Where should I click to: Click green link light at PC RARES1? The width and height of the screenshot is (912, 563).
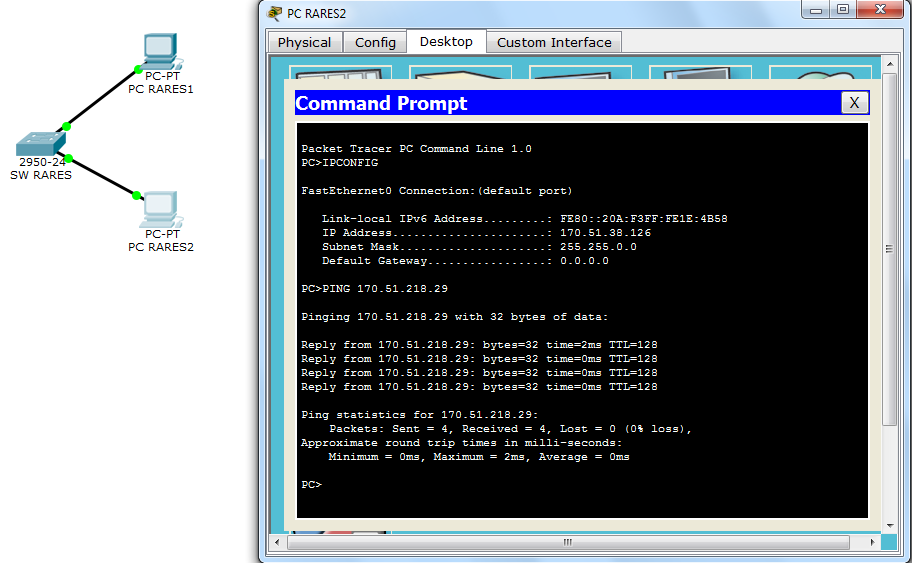tap(138, 70)
